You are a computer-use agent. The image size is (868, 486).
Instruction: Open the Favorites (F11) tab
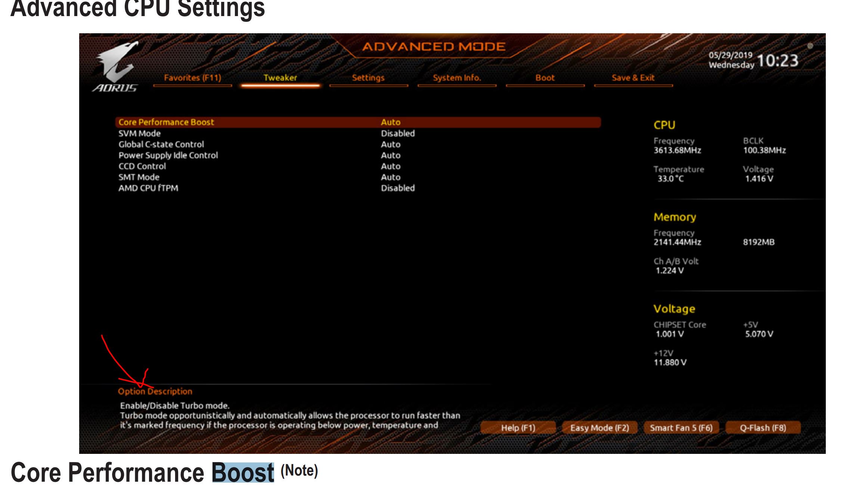(192, 78)
